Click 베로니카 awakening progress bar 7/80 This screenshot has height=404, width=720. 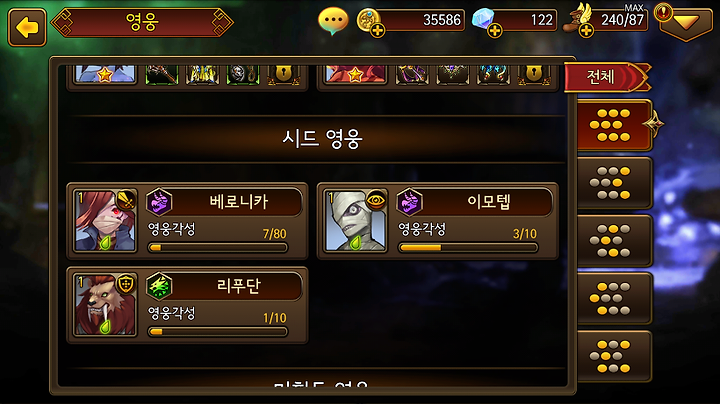(x=218, y=248)
